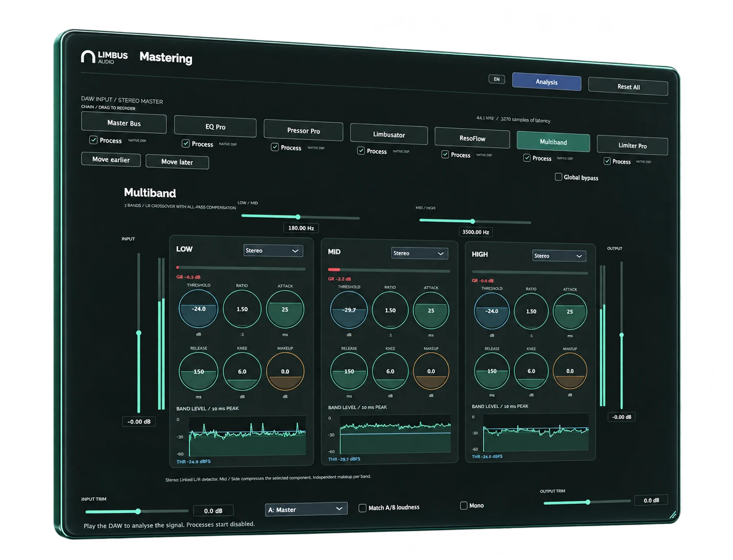Click the EN language button
The height and width of the screenshot is (560, 733).
click(496, 79)
